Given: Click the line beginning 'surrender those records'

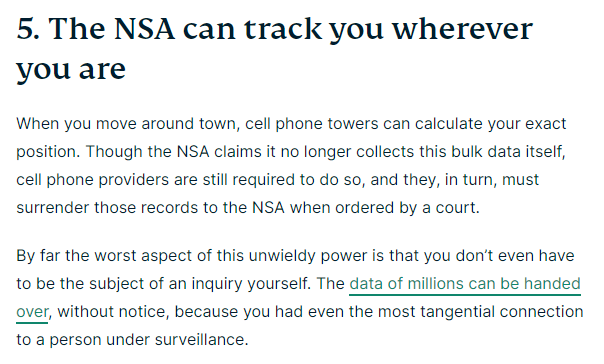Looking at the screenshot, I should (x=248, y=208).
